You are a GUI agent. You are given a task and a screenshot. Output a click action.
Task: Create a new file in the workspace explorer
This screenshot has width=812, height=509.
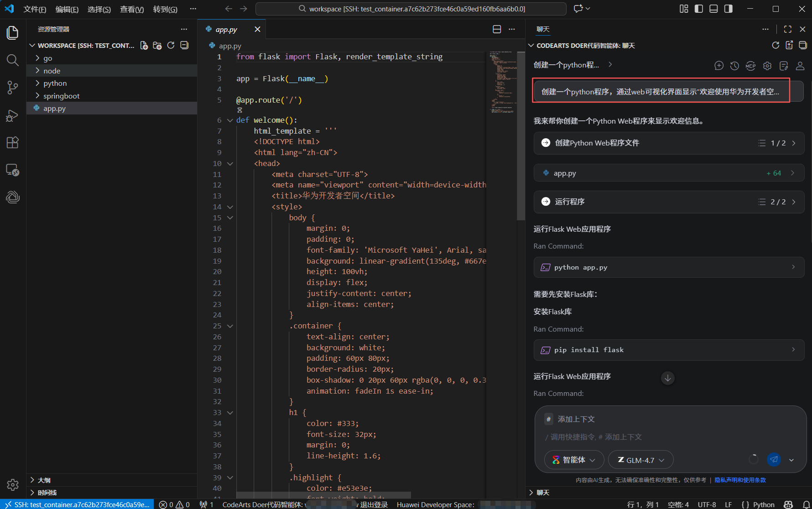144,45
